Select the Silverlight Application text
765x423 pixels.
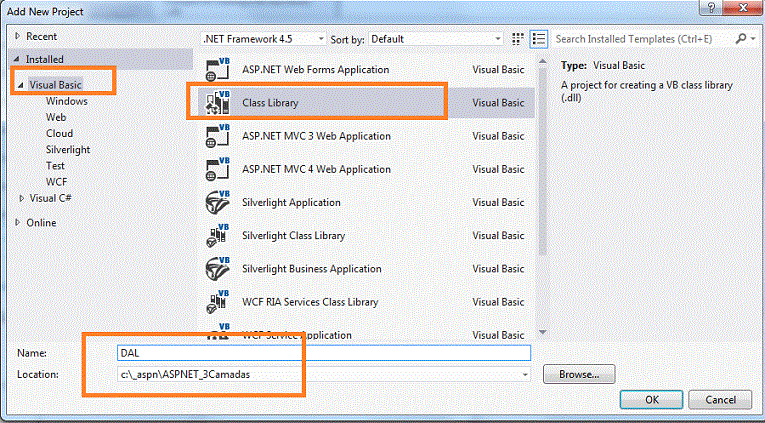point(291,202)
